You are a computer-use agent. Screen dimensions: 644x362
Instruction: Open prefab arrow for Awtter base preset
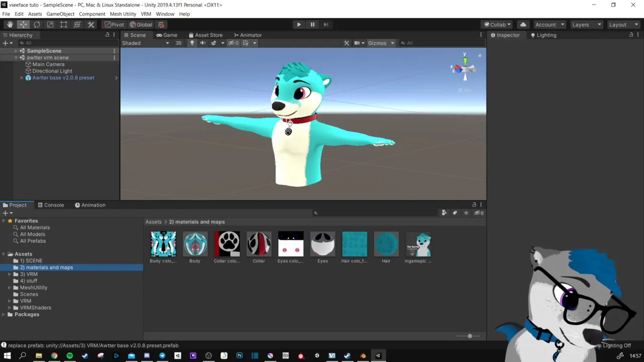pyautogui.click(x=116, y=78)
